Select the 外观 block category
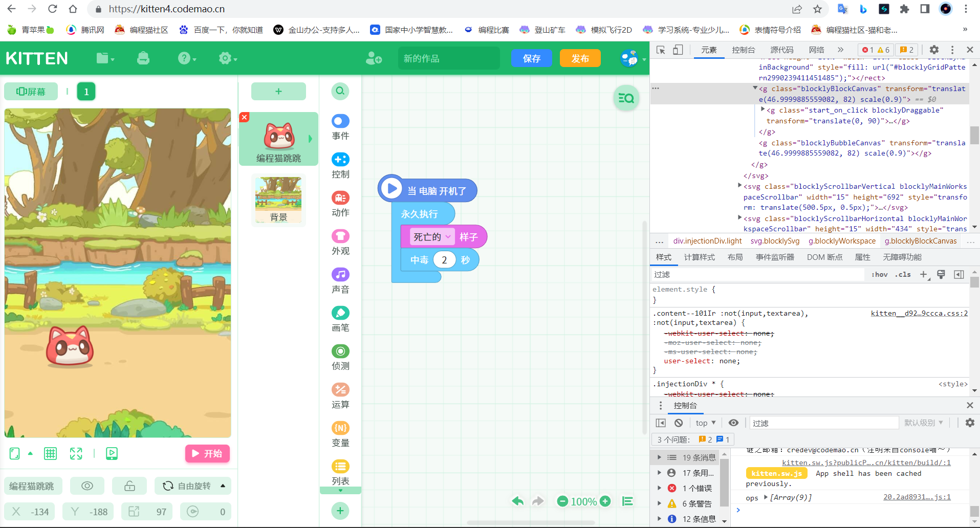Screen dimensions: 980x528 point(340,243)
